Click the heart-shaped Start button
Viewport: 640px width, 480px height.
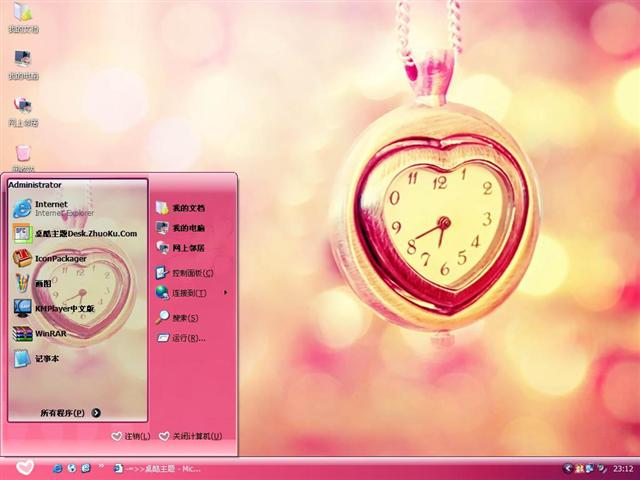pyautogui.click(x=25, y=467)
